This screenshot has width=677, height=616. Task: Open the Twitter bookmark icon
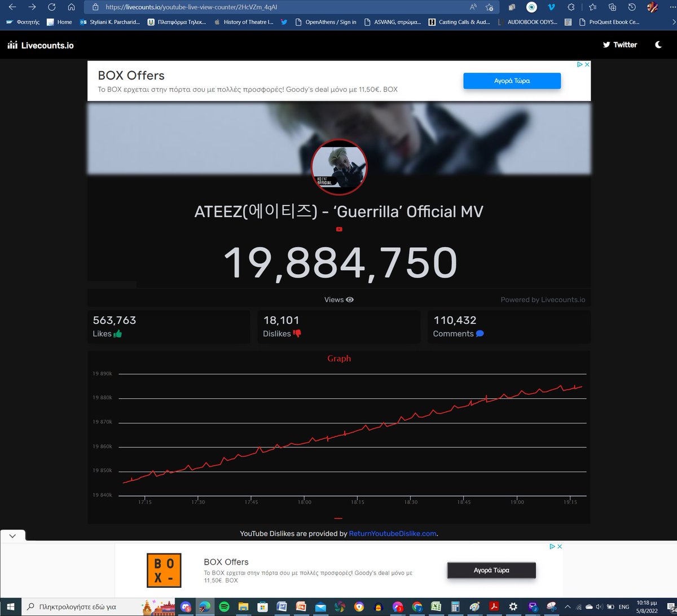click(284, 22)
